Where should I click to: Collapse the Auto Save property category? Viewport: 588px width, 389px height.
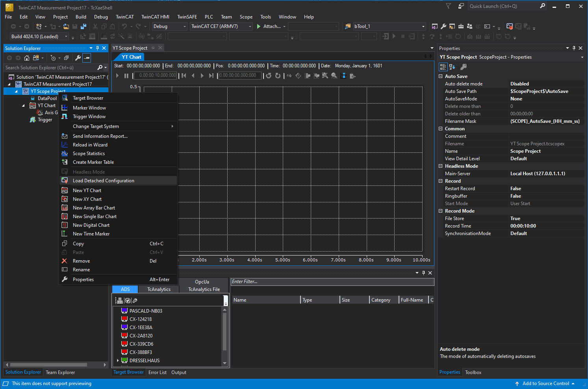coord(441,76)
